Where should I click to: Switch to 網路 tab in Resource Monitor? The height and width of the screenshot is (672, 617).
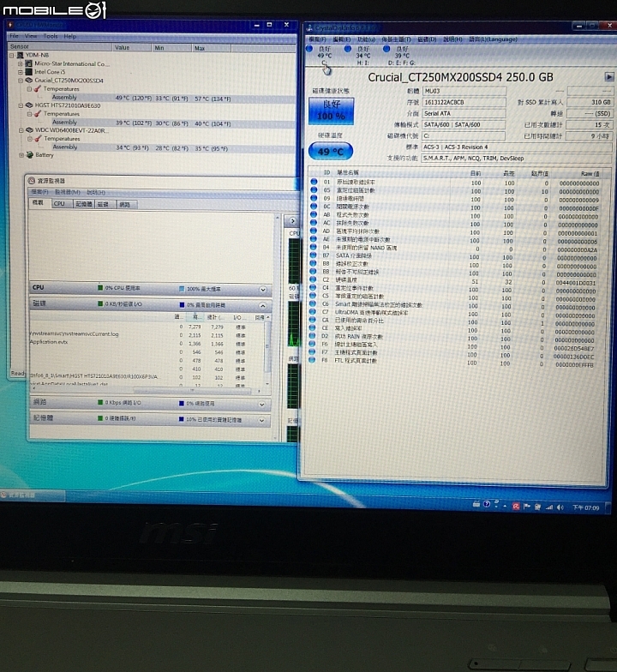(125, 204)
